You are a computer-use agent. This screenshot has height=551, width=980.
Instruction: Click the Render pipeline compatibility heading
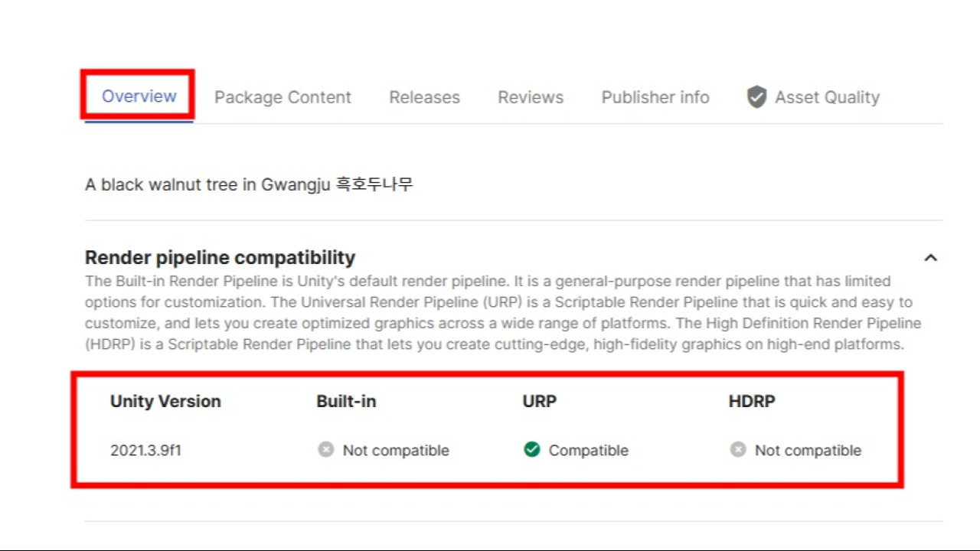(x=220, y=257)
